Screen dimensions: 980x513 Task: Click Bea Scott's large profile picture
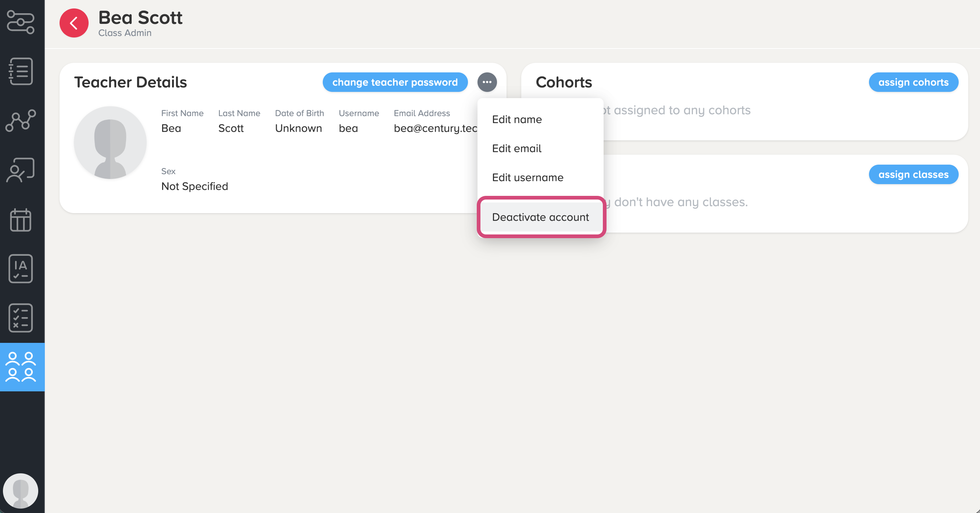click(110, 143)
